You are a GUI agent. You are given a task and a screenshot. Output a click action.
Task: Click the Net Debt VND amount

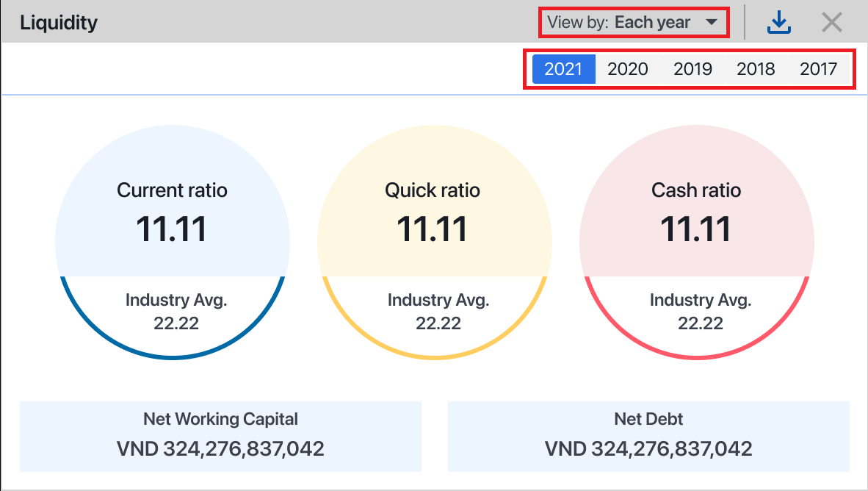(x=648, y=448)
